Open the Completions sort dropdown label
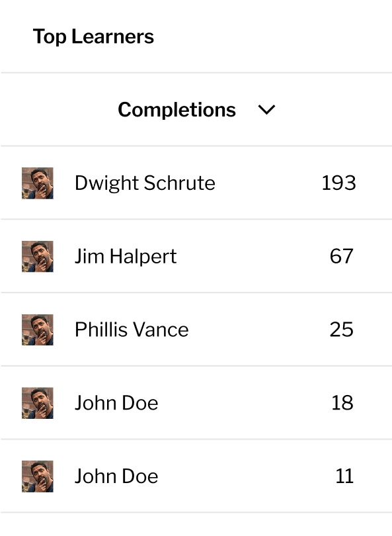392x536 pixels. (x=177, y=110)
